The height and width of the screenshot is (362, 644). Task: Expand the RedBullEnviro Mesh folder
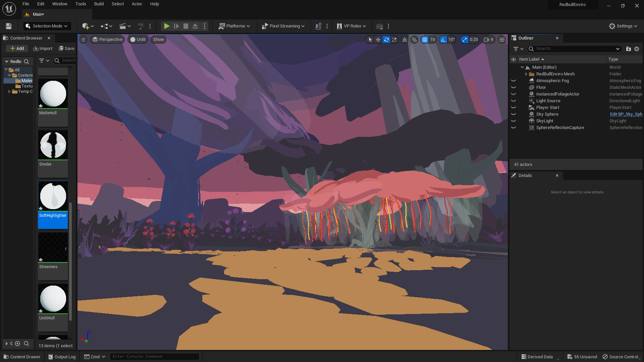point(526,74)
